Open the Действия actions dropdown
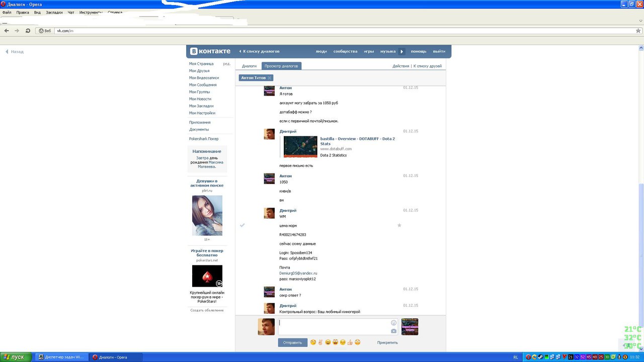The image size is (644, 362). click(400, 66)
